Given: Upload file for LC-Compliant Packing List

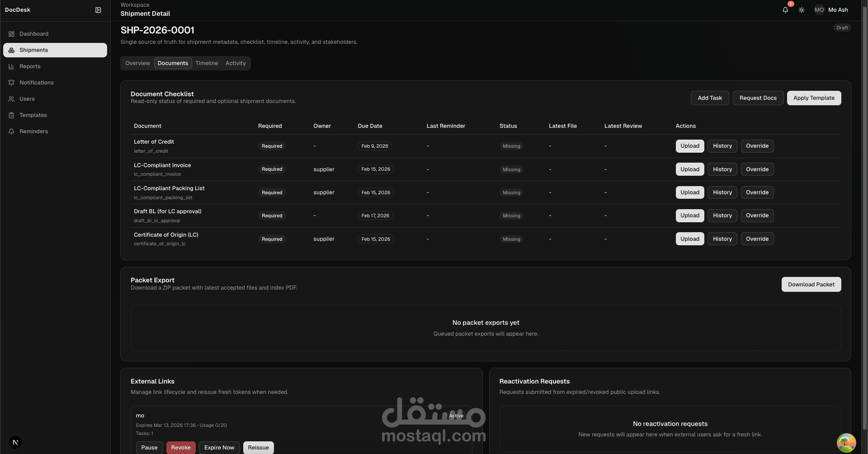Looking at the screenshot, I should 690,192.
